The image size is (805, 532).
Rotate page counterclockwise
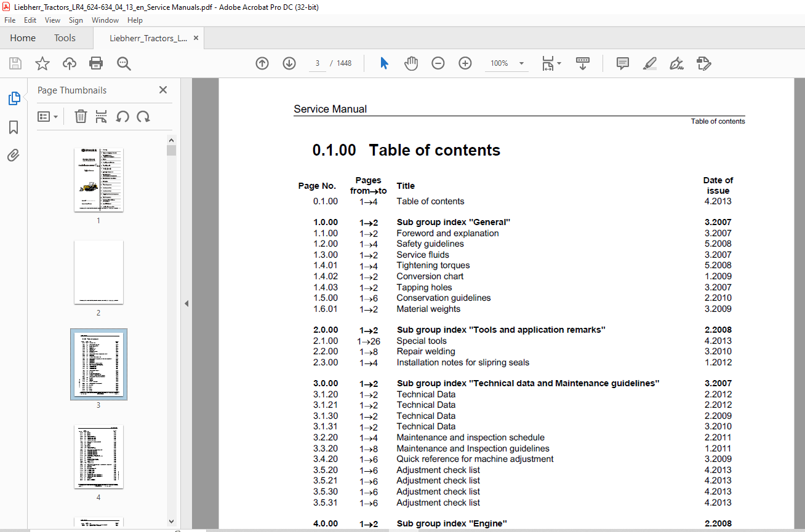click(122, 116)
